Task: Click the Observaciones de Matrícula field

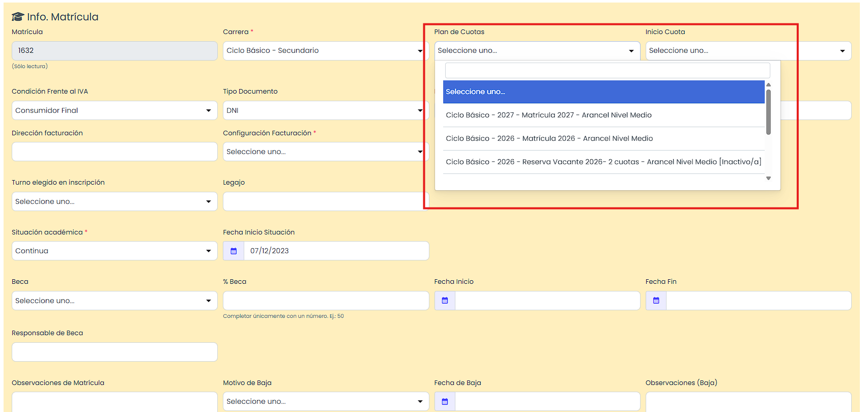Action: tap(114, 402)
